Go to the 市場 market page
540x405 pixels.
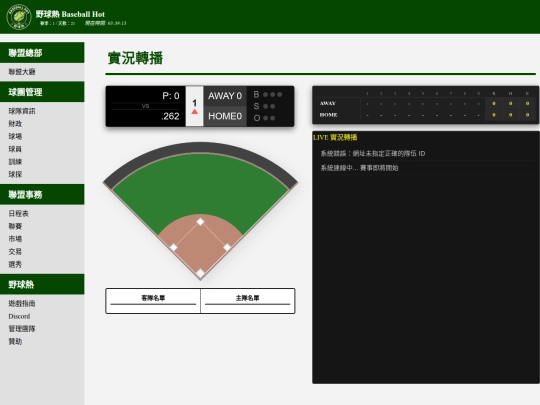point(15,239)
